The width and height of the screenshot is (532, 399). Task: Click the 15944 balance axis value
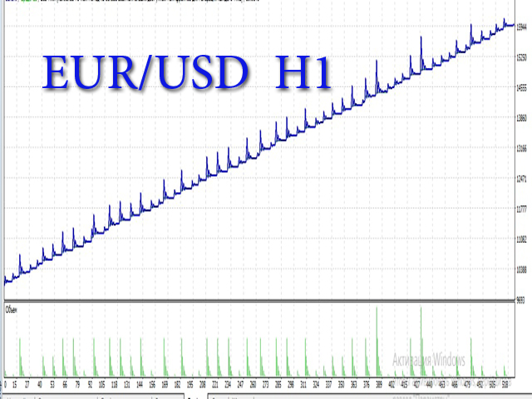[522, 27]
